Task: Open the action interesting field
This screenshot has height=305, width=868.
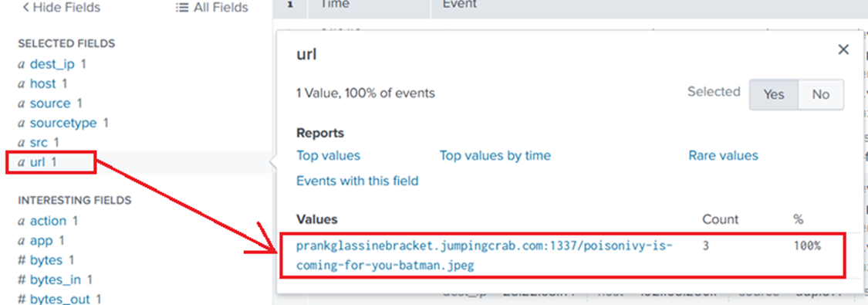Action: (48, 221)
